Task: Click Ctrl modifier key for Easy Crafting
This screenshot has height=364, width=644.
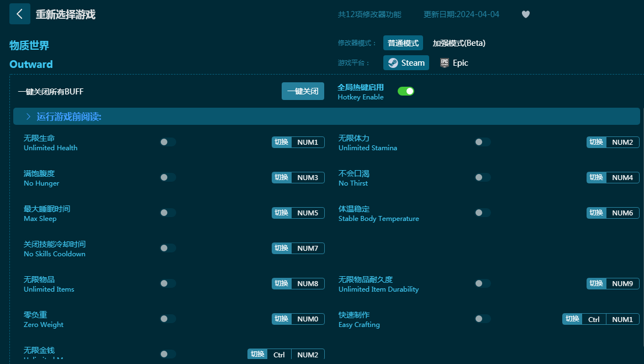Action: (x=594, y=319)
